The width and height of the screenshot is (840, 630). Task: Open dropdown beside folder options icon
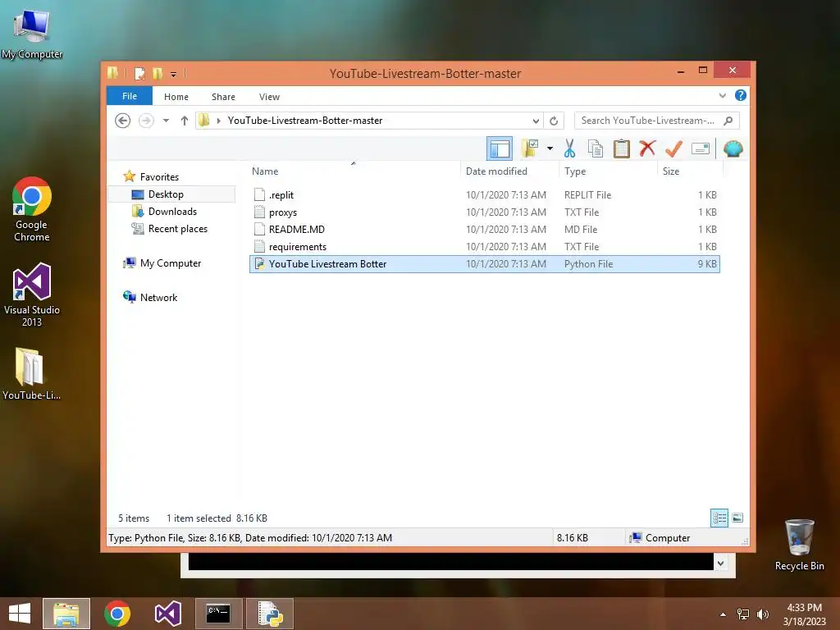tap(550, 148)
